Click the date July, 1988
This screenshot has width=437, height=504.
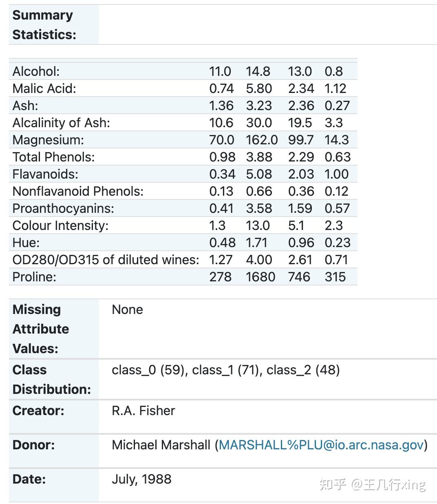(141, 479)
